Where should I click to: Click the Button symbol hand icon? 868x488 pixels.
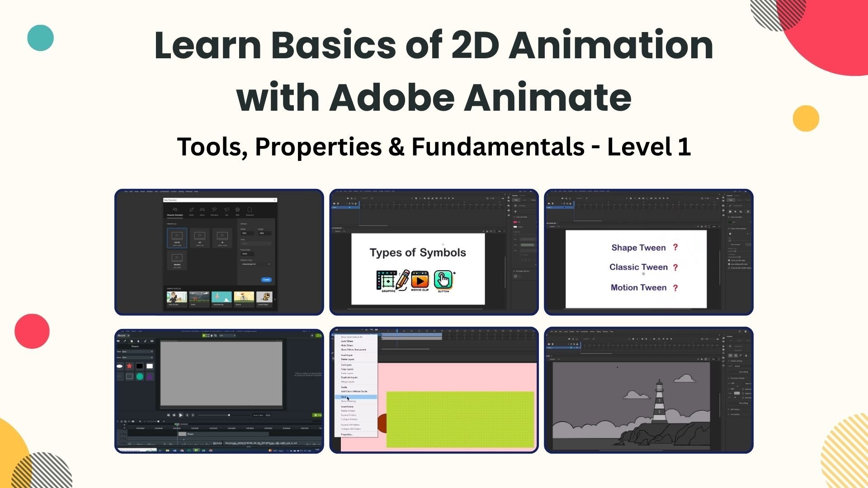(443, 280)
